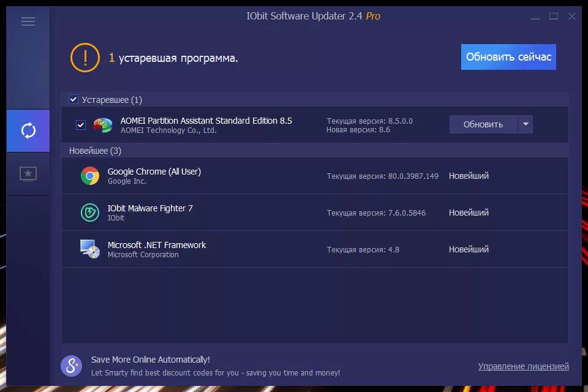The image size is (588, 392).
Task: Click the Устаревшее (1) header label
Action: [x=111, y=100]
